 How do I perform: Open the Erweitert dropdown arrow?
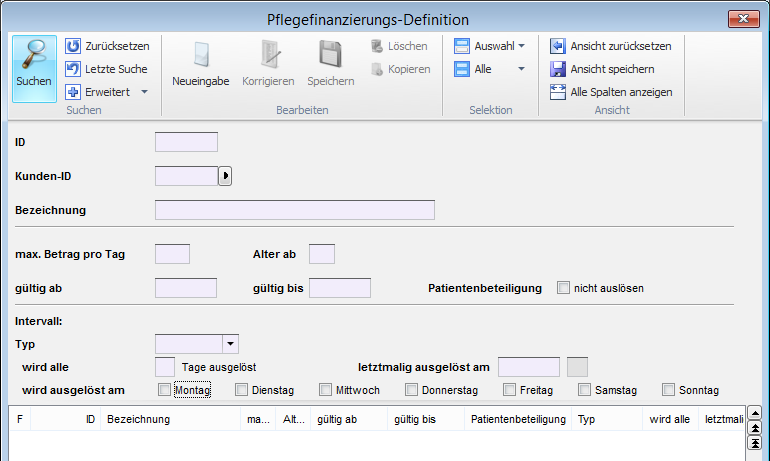pyautogui.click(x=144, y=92)
